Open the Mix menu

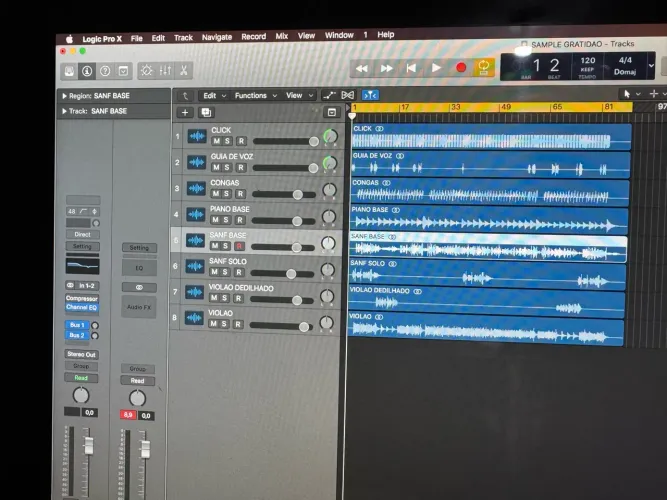282,36
